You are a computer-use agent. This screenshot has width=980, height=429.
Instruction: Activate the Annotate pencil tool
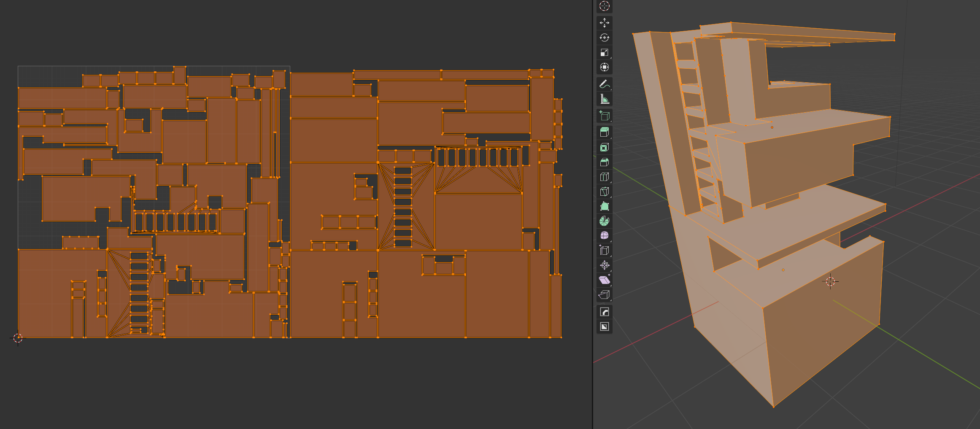tap(604, 84)
